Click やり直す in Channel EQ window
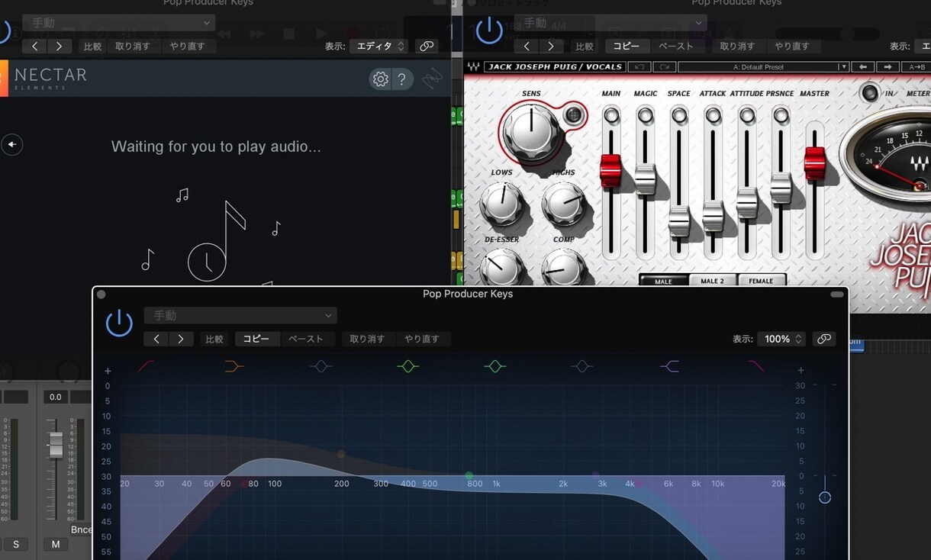Image resolution: width=931 pixels, height=560 pixels. pos(422,339)
